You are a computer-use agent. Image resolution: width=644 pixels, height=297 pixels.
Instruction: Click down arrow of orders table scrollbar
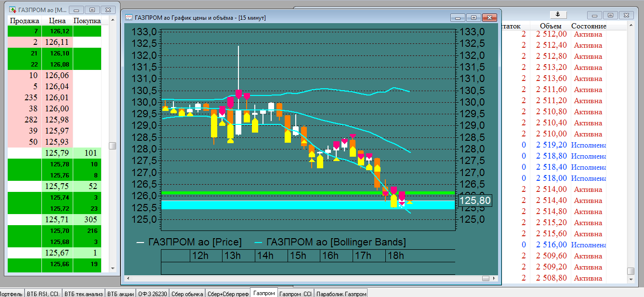[631, 279]
